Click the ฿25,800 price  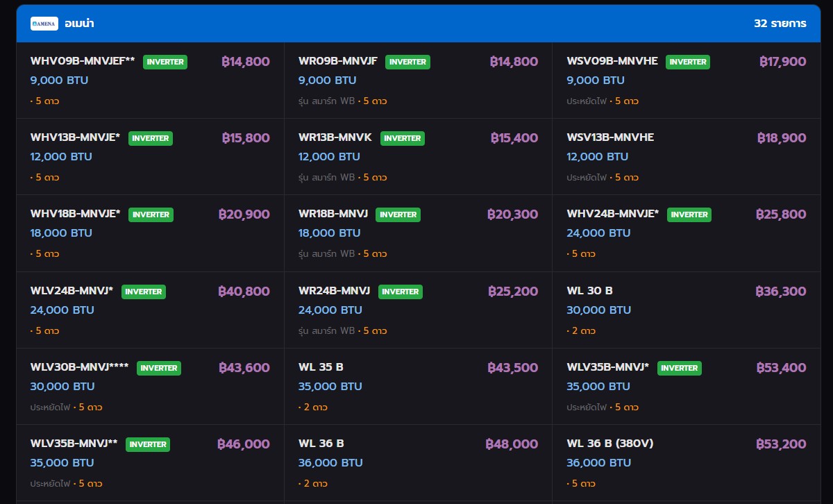click(781, 215)
